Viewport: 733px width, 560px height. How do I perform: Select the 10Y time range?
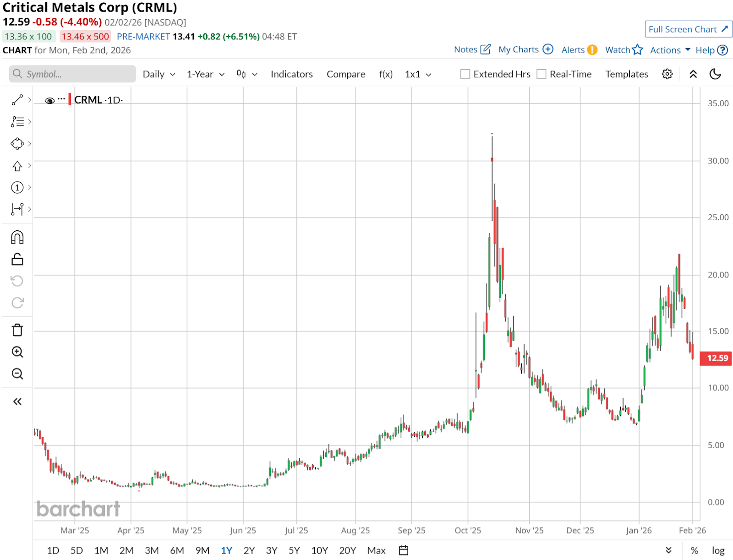click(x=320, y=550)
